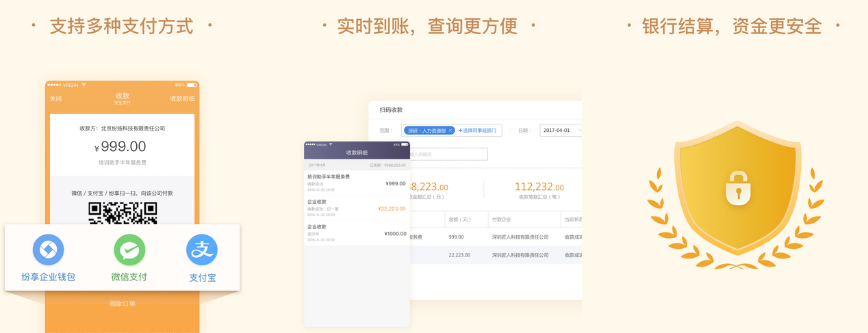Screen dimensions: 868x333
Task: Select the 企业收款 ¥1000.00 pending entry
Action: pyautogui.click(x=357, y=232)
